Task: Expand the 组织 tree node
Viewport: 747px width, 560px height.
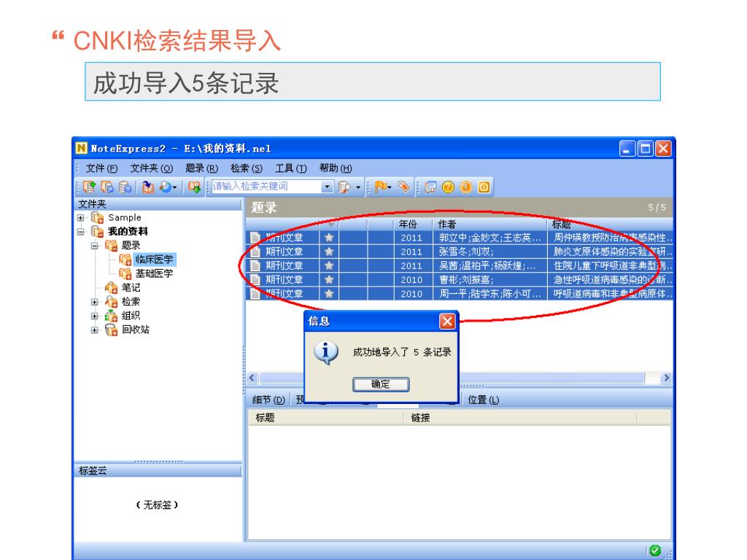Action: pos(94,316)
